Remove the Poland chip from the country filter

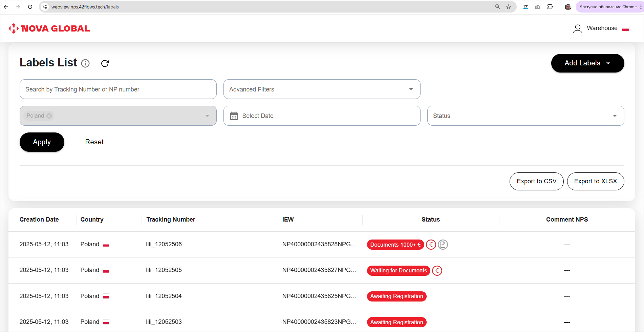pyautogui.click(x=49, y=116)
